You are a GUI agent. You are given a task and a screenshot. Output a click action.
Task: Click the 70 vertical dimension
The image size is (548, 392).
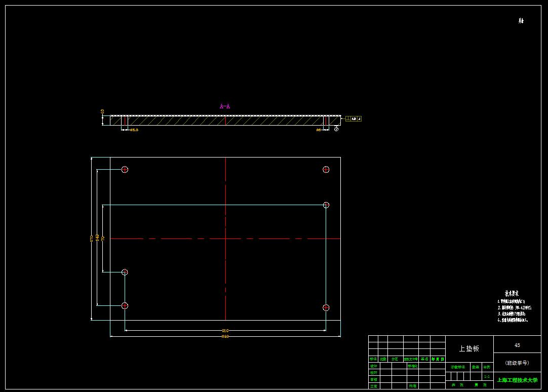[103, 238]
